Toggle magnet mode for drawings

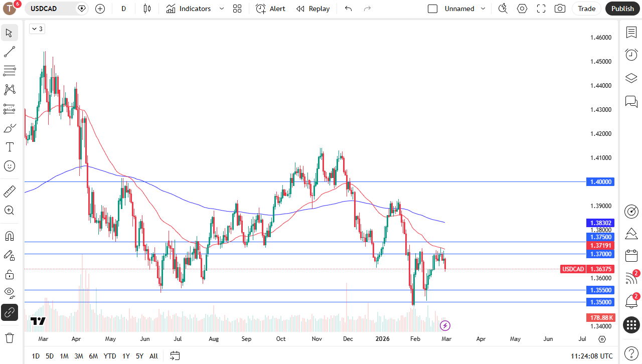click(x=9, y=236)
